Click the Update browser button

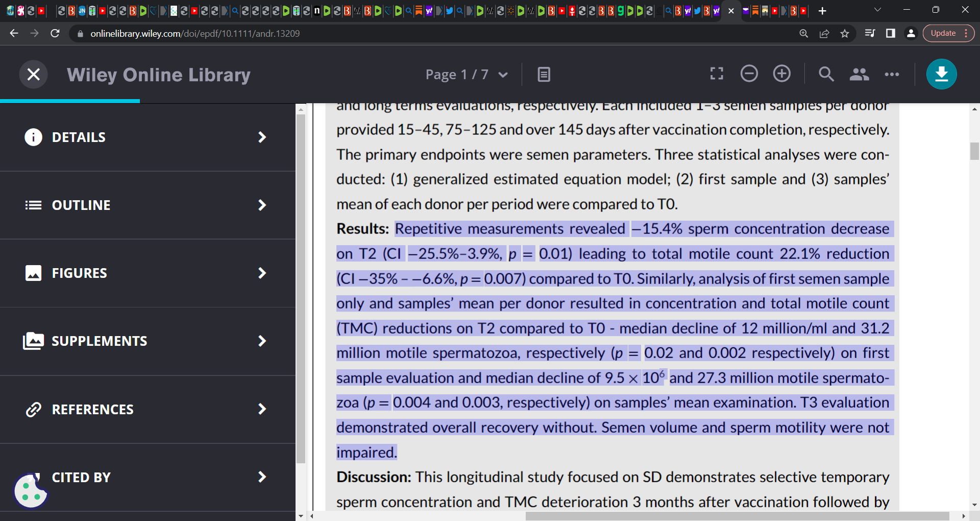tap(948, 33)
